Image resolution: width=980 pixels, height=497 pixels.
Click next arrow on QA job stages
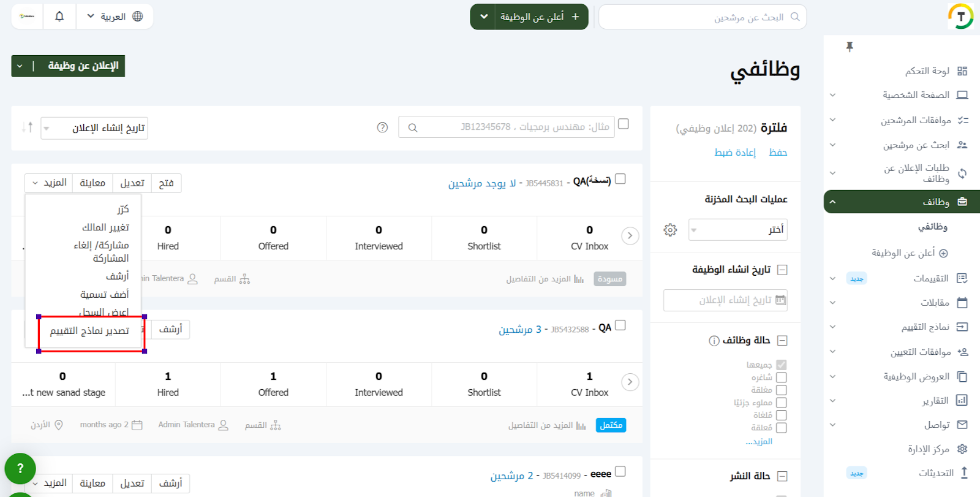tap(630, 382)
